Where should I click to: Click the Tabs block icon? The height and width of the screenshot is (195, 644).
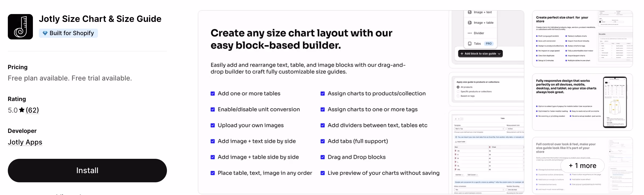tap(470, 43)
